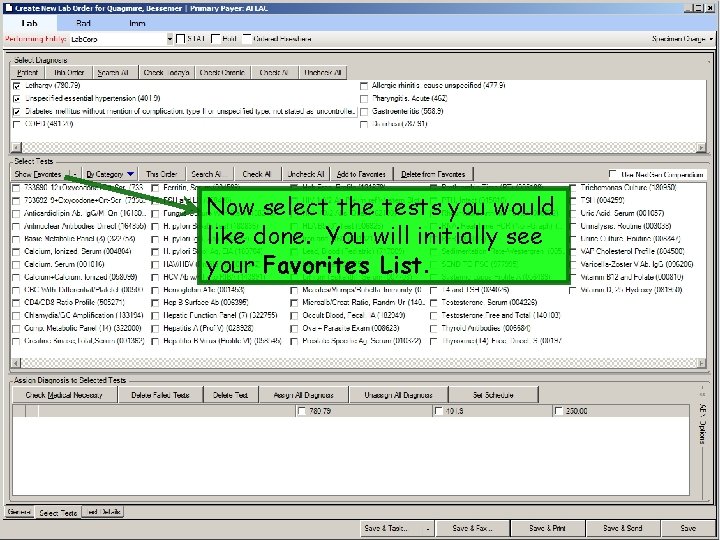The height and width of the screenshot is (540, 720).
Task: Check Testosterone, Serum (004226) test
Action: tap(433, 303)
